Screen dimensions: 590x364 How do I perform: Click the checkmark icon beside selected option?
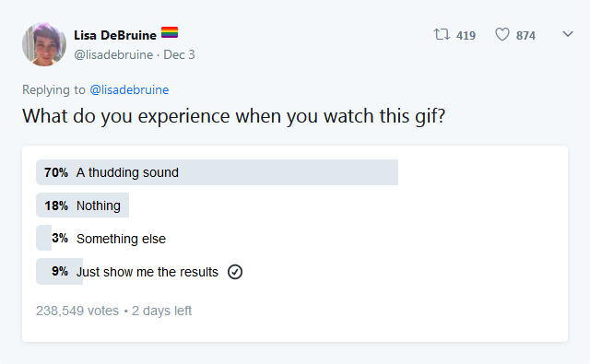point(235,272)
